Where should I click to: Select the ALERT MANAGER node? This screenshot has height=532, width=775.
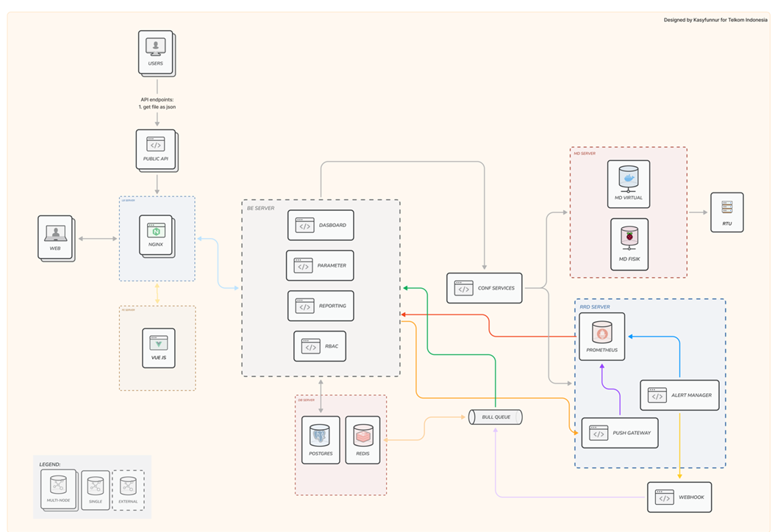(x=679, y=395)
